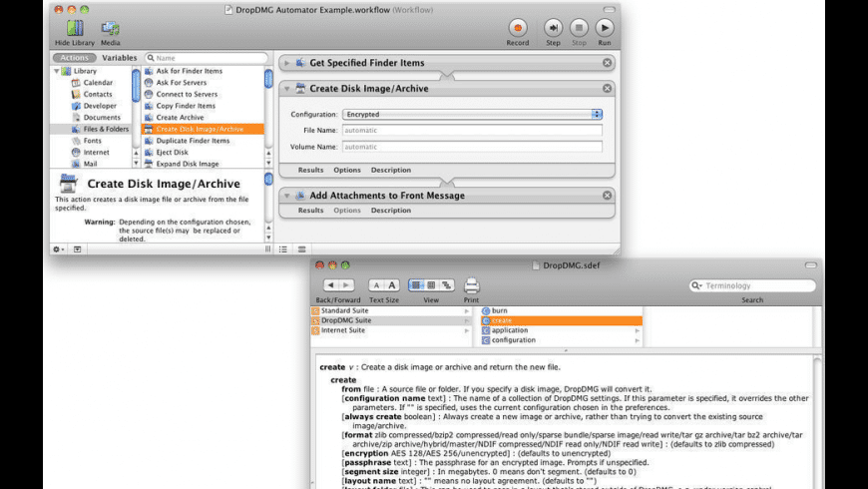Decrease text size with small A
Viewport: 868px width, 489px height.
tap(376, 285)
